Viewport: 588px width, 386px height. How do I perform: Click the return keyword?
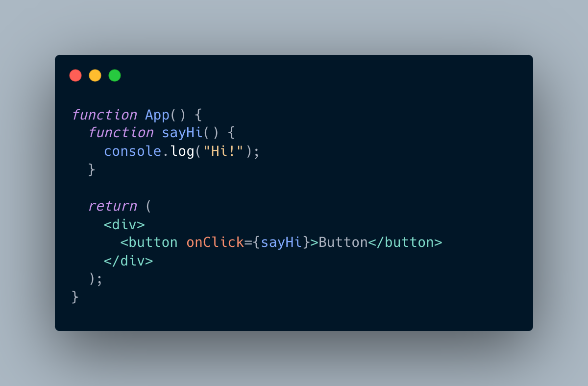[113, 206]
